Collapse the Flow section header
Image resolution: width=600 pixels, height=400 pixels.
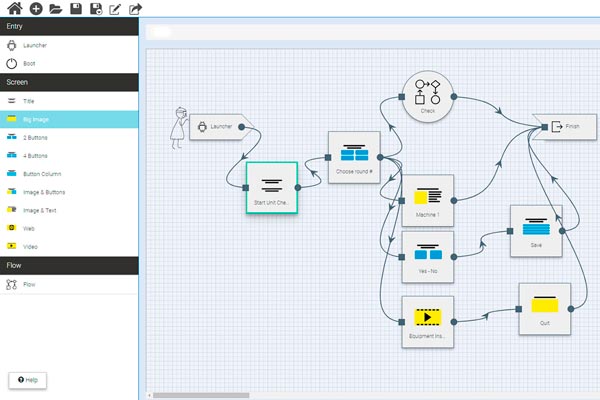point(69,265)
